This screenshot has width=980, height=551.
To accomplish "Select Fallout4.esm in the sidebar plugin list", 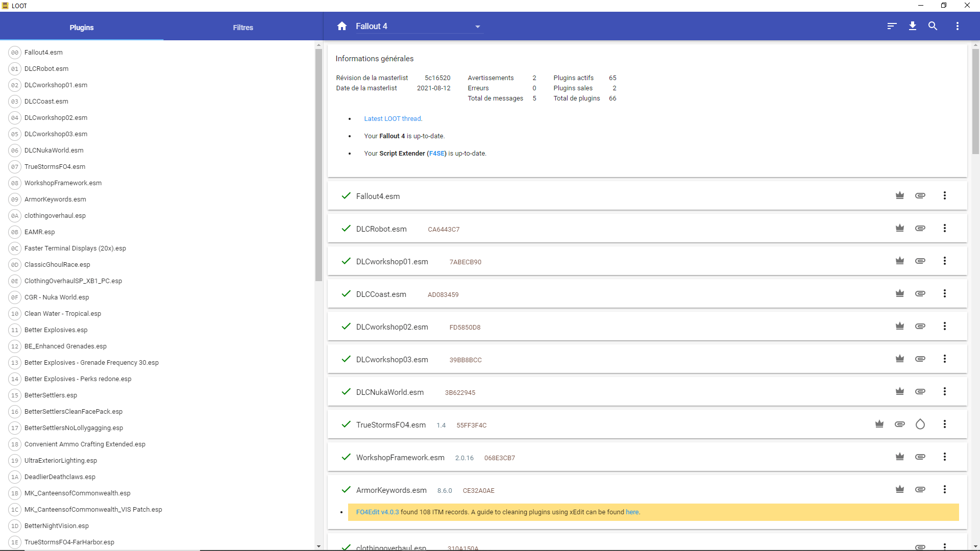I will pos(158,53).
